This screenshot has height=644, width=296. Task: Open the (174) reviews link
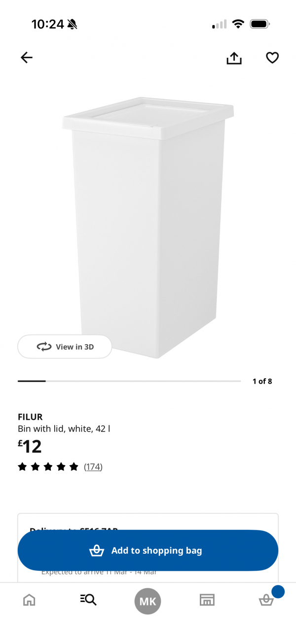tap(93, 467)
